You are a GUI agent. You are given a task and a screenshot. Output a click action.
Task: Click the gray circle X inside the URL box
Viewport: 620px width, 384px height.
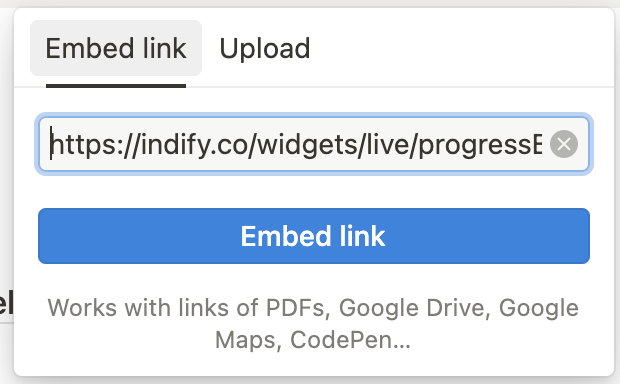564,144
